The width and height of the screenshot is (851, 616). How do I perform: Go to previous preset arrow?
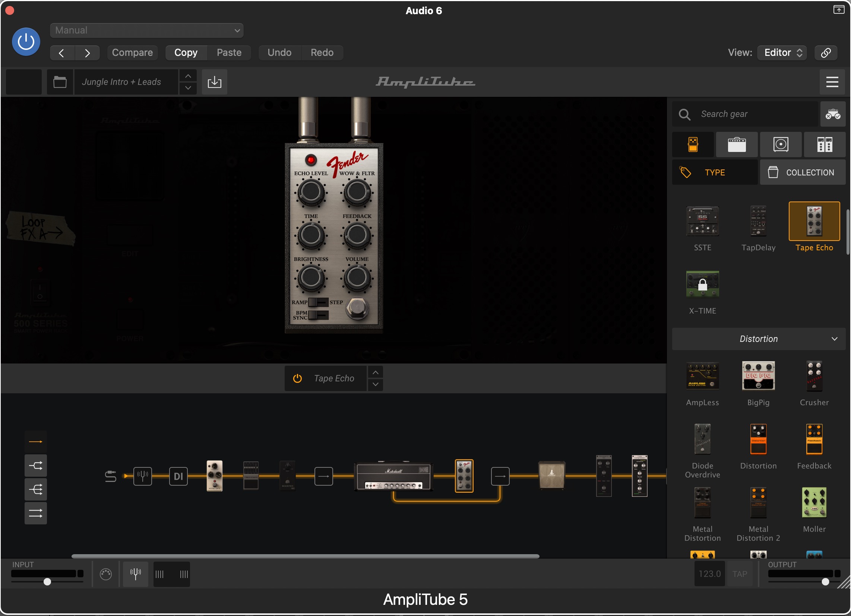click(x=62, y=53)
